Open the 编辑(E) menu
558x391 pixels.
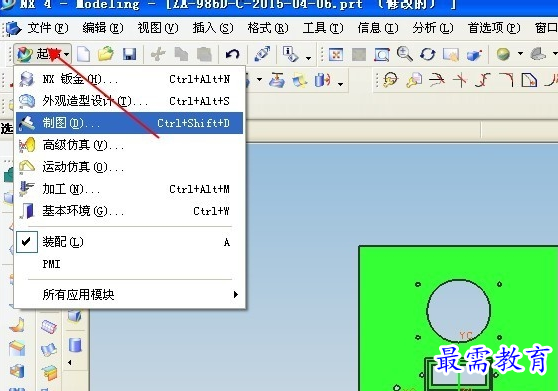103,28
